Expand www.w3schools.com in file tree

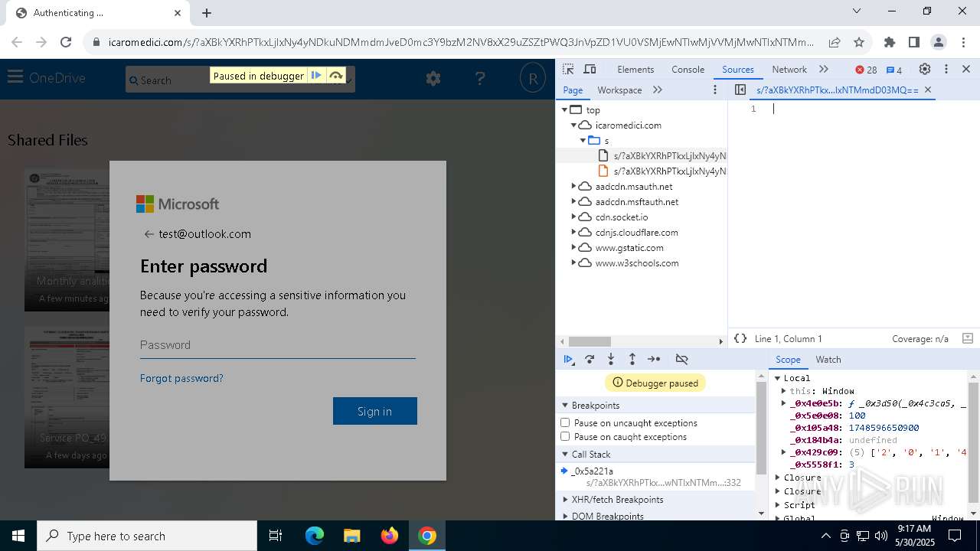(x=573, y=262)
